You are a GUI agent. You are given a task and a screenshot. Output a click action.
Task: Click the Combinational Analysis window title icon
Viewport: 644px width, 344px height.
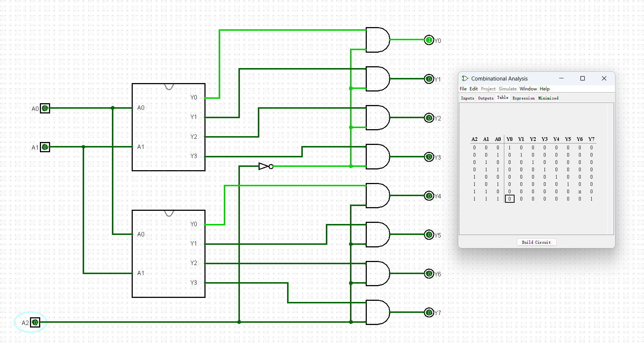465,79
